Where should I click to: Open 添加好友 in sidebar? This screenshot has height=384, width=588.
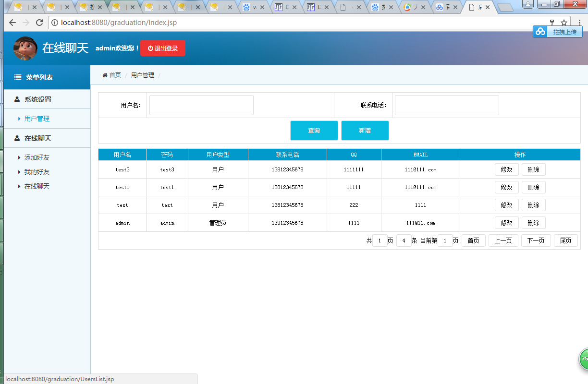click(37, 157)
